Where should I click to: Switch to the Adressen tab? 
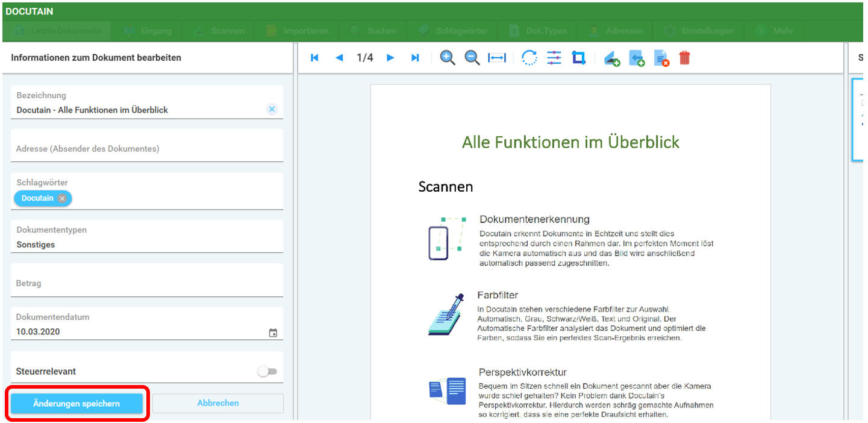[x=615, y=31]
